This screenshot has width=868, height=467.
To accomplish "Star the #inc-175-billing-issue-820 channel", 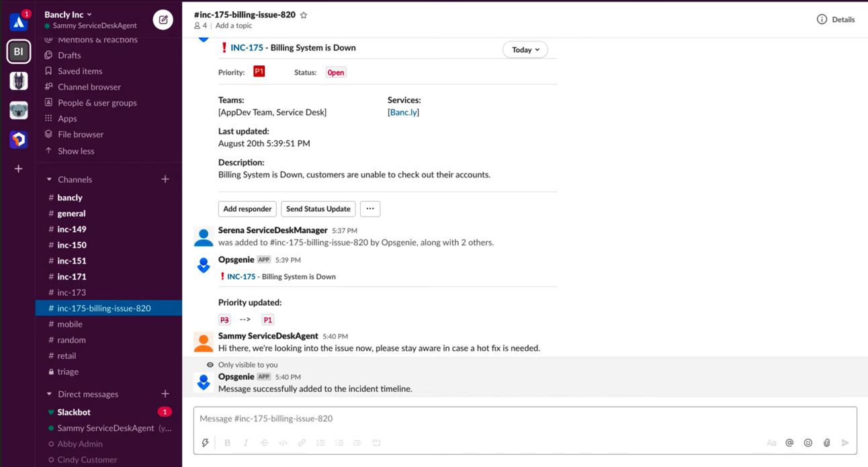I will click(304, 15).
